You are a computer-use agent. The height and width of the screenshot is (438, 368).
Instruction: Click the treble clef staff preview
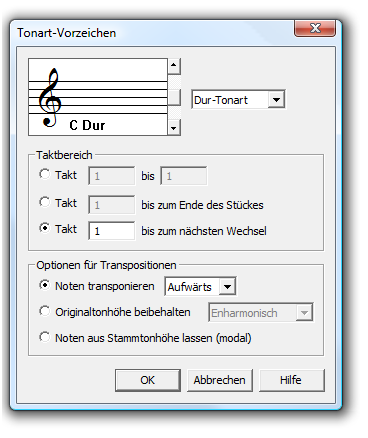point(98,97)
